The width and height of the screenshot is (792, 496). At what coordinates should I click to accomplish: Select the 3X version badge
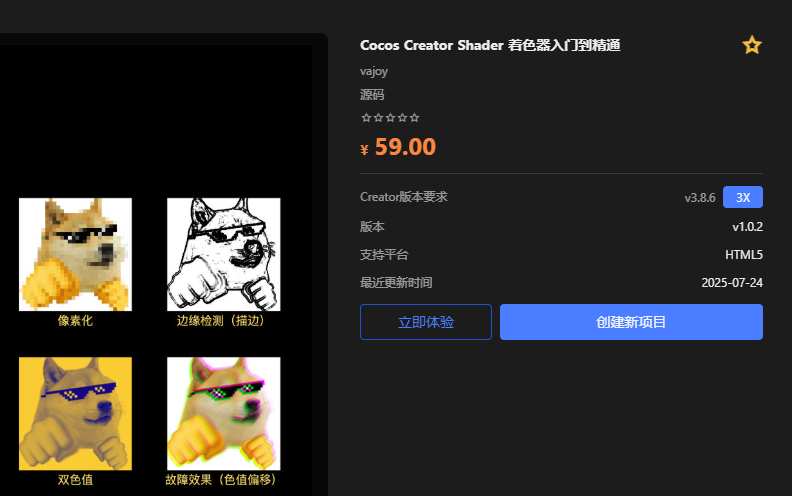pos(742,197)
